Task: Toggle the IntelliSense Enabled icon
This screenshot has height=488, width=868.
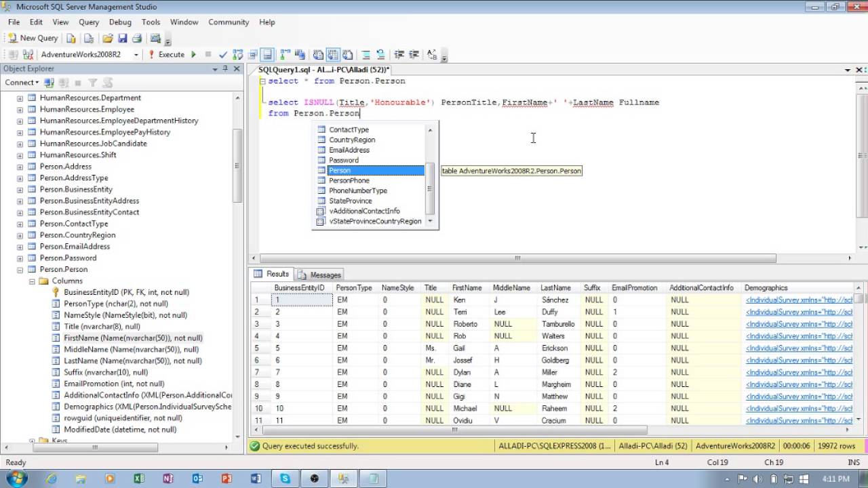Action: click(267, 55)
